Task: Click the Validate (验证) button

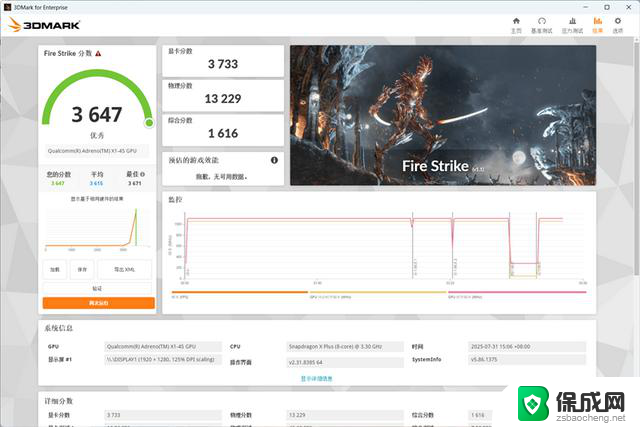Action: click(97, 288)
